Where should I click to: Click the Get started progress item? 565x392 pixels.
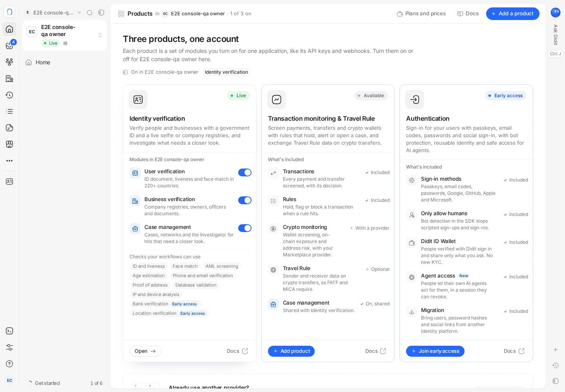tap(65, 383)
